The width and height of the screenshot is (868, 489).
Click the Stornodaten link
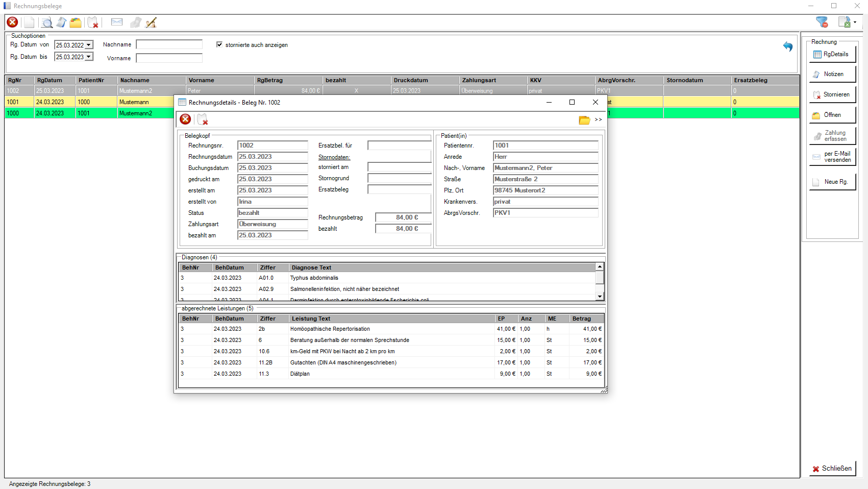(x=334, y=157)
